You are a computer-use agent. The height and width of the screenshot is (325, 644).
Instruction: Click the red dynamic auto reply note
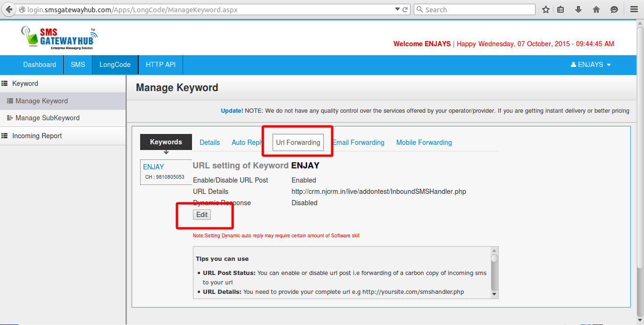[x=276, y=235]
